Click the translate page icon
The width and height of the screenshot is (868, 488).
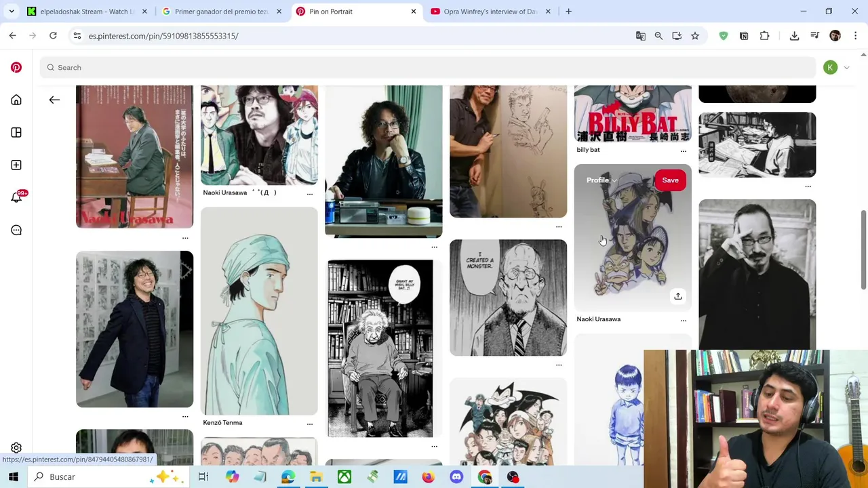pyautogui.click(x=640, y=36)
